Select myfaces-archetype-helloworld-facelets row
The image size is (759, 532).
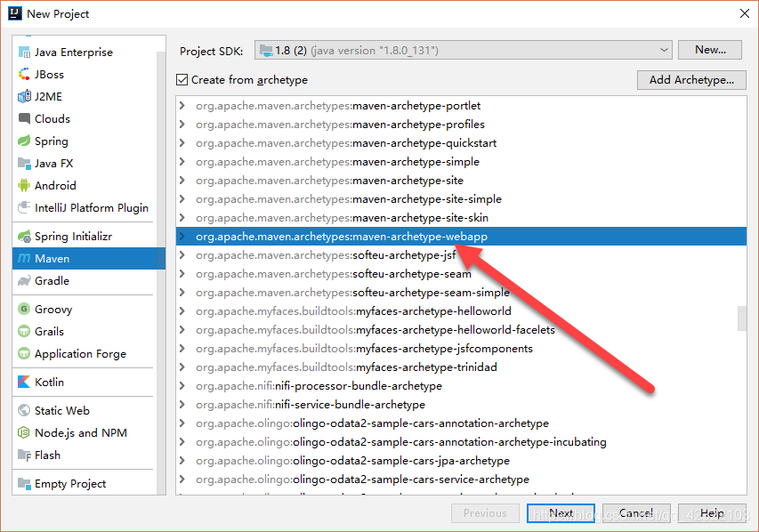[461, 330]
